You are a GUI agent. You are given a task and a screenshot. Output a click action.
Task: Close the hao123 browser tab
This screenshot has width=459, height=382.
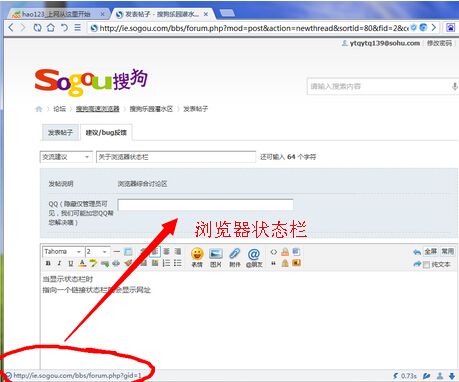pyautogui.click(x=103, y=14)
